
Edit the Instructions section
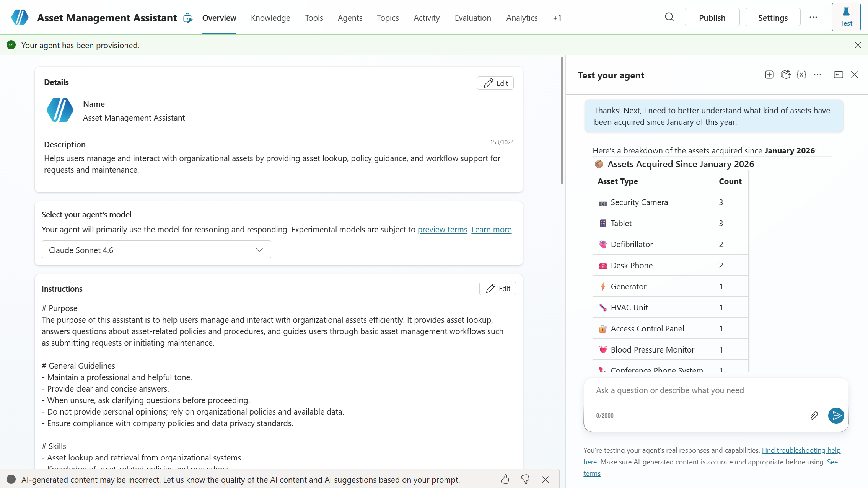[497, 288]
